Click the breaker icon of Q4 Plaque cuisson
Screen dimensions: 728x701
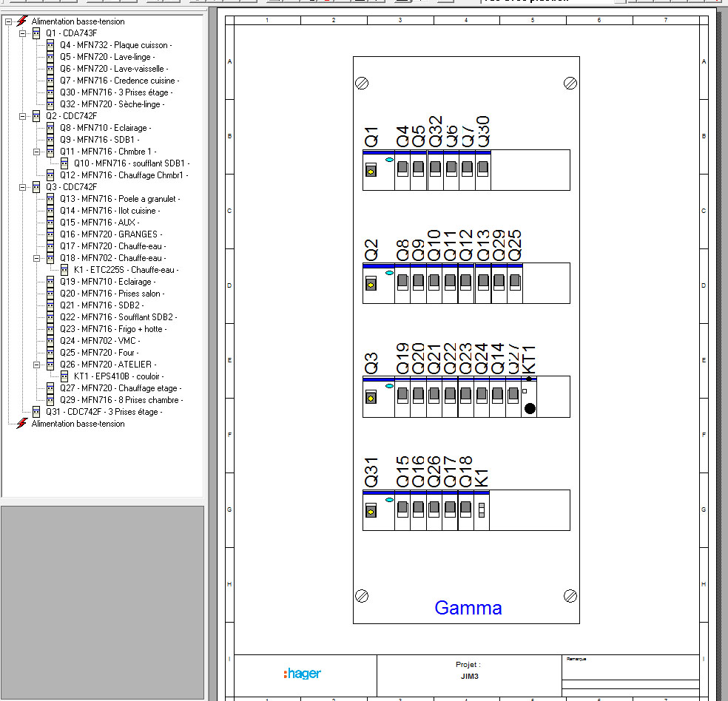pyautogui.click(x=50, y=45)
